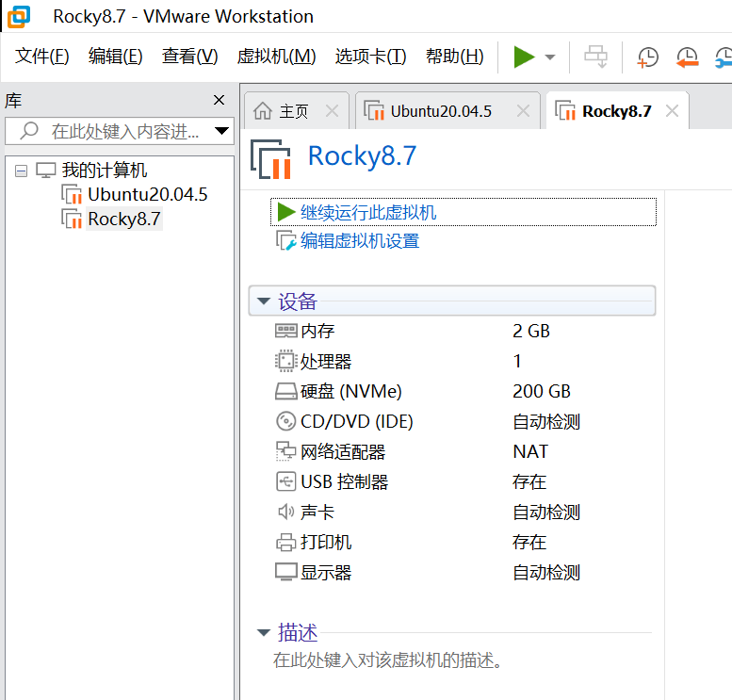The image size is (732, 700).
Task: Select Rocky8.7 in the library tree
Action: point(124,219)
